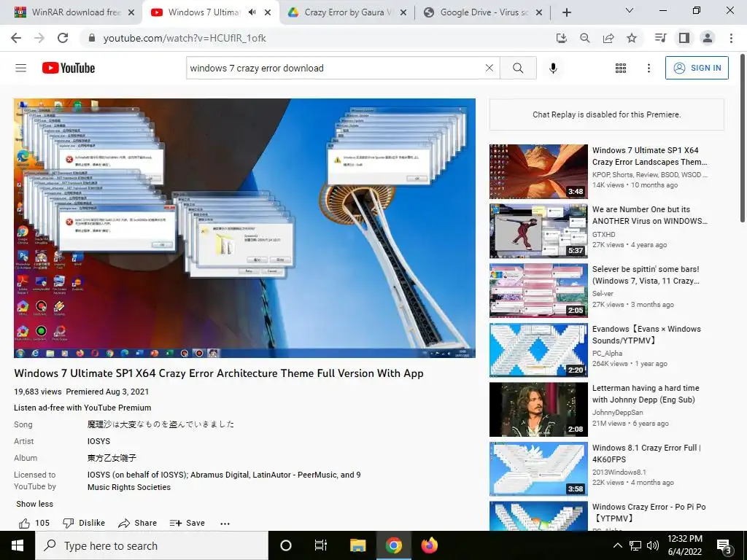This screenshot has width=747, height=560.
Task: Open the YouTube apps grid
Action: point(621,68)
